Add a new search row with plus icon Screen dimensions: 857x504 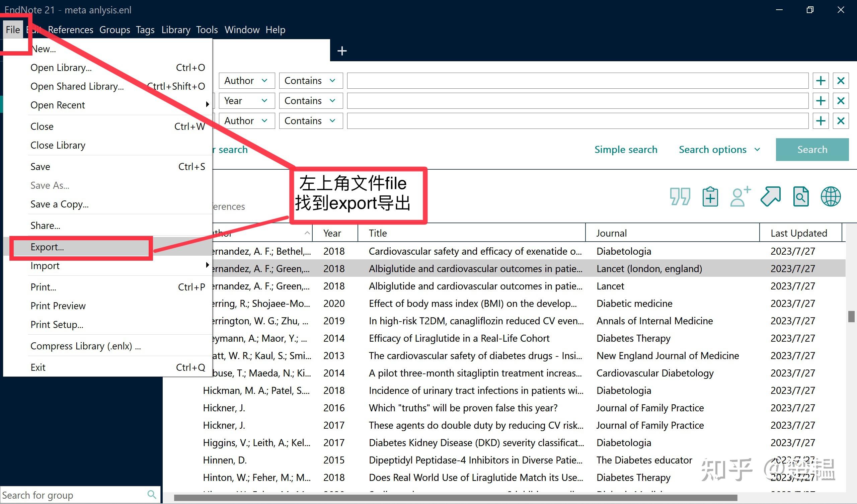click(x=821, y=81)
